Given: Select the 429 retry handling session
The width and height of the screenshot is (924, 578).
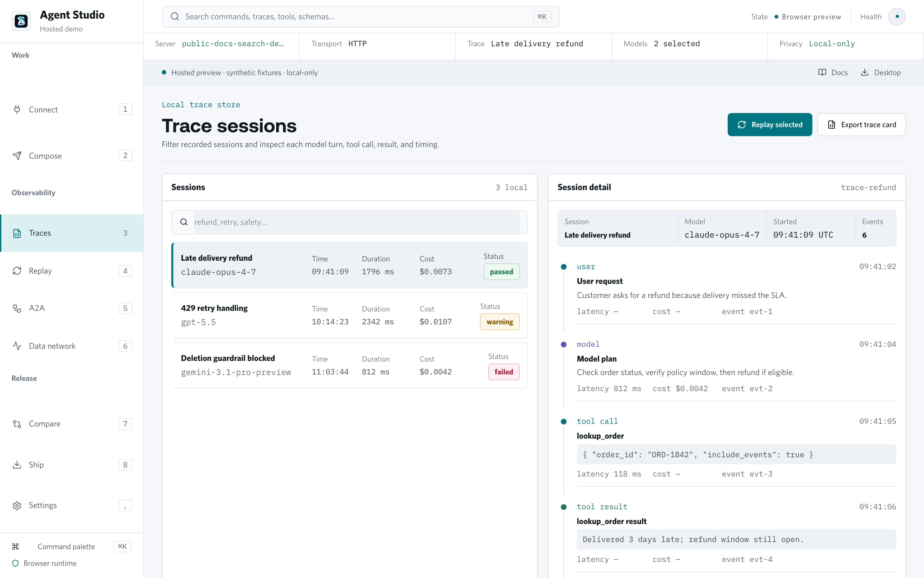Looking at the screenshot, I should (350, 315).
